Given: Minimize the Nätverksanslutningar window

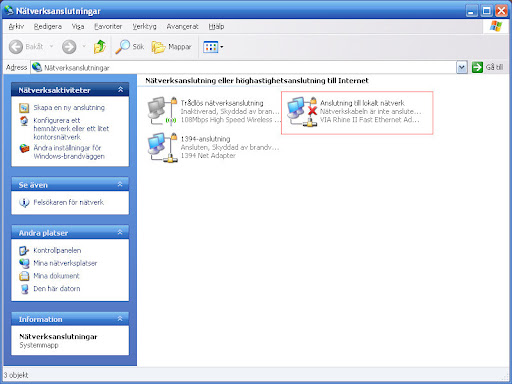Looking at the screenshot, I should coord(471,11).
